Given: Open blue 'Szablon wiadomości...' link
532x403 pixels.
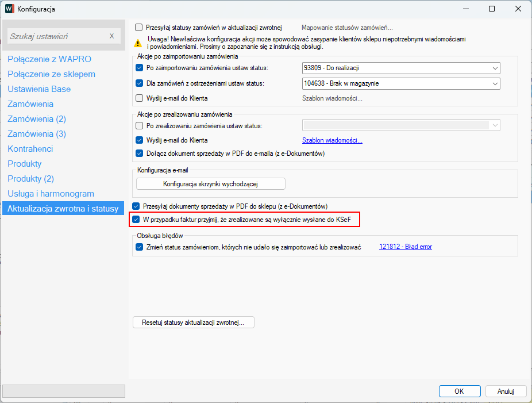Looking at the screenshot, I should coord(332,140).
